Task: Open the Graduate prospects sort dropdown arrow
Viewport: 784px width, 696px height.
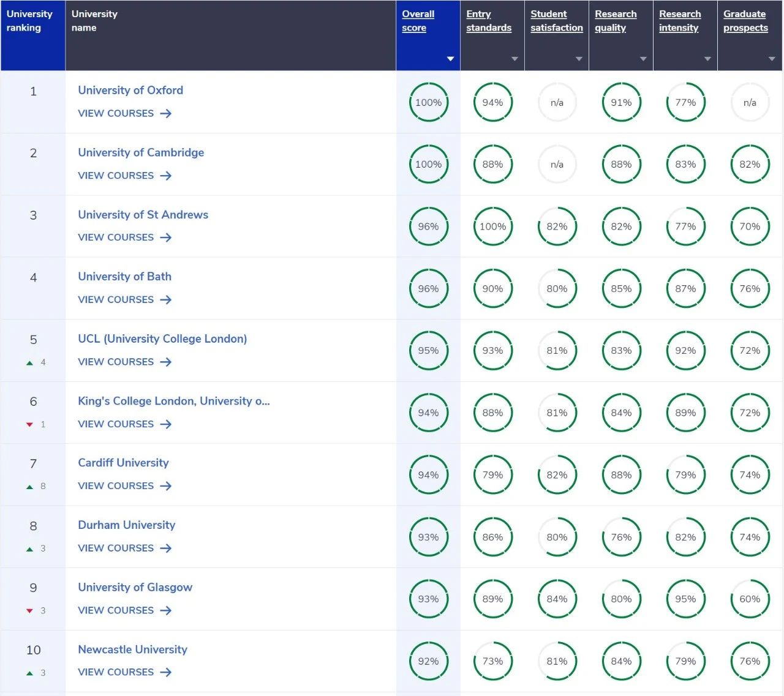Action: (772, 59)
